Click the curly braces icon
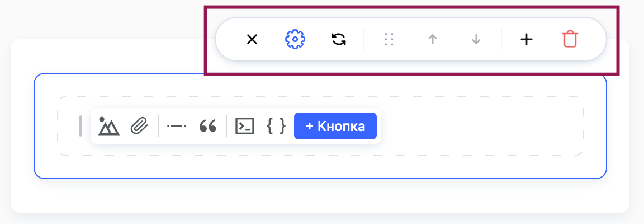This screenshot has width=644, height=224. click(276, 126)
